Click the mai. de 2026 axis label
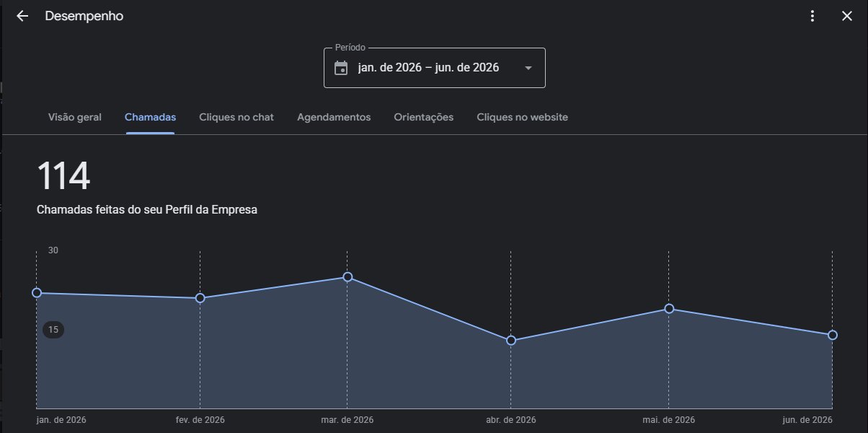The image size is (868, 433). tap(668, 420)
